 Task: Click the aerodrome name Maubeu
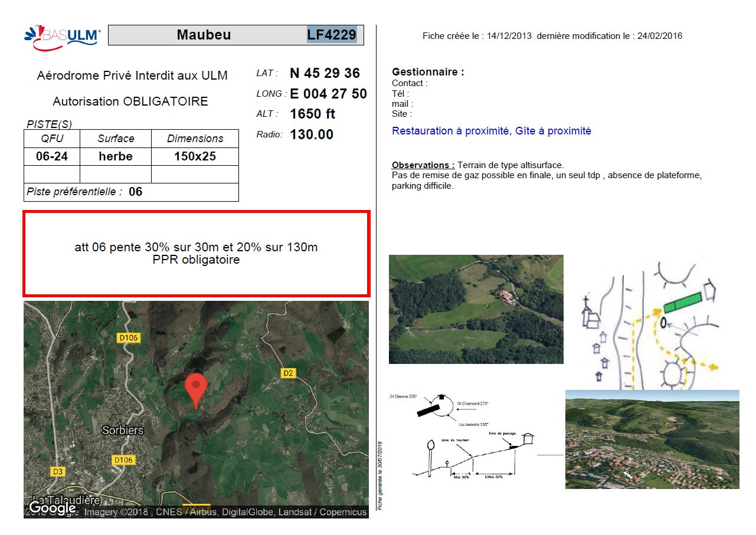pos(204,35)
